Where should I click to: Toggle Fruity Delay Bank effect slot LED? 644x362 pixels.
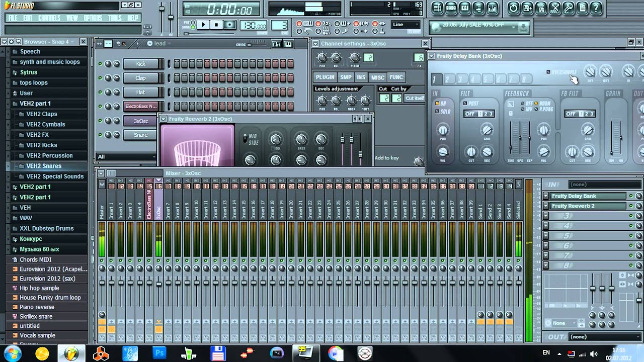coord(631,196)
